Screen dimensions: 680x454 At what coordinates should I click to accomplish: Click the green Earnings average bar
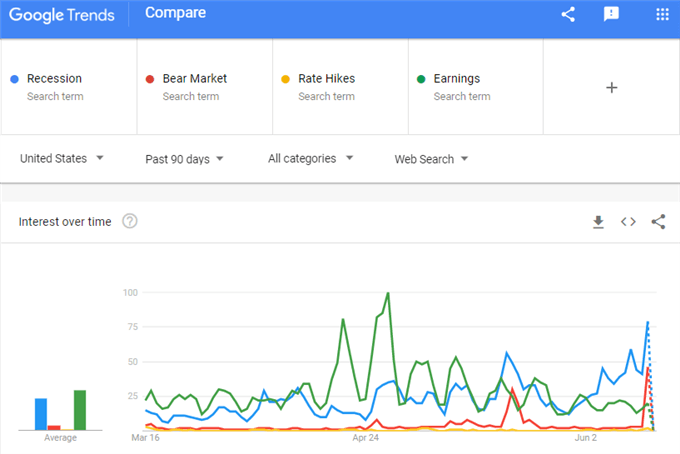(x=80, y=410)
